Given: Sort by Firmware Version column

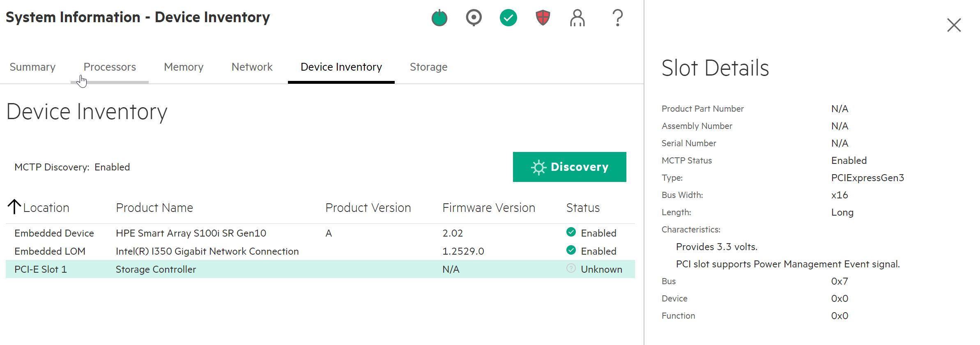Looking at the screenshot, I should (488, 208).
